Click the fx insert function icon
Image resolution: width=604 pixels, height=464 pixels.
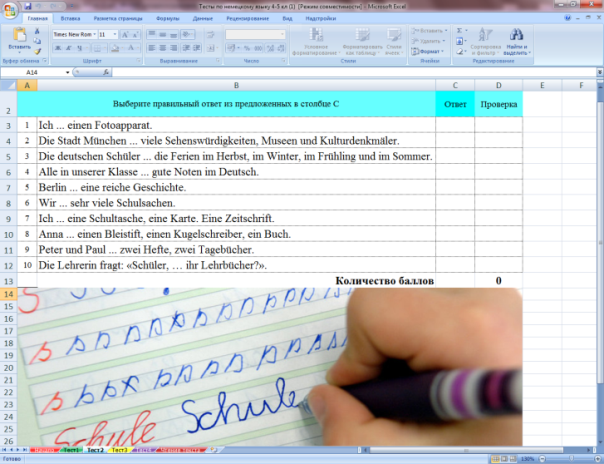coord(106,72)
